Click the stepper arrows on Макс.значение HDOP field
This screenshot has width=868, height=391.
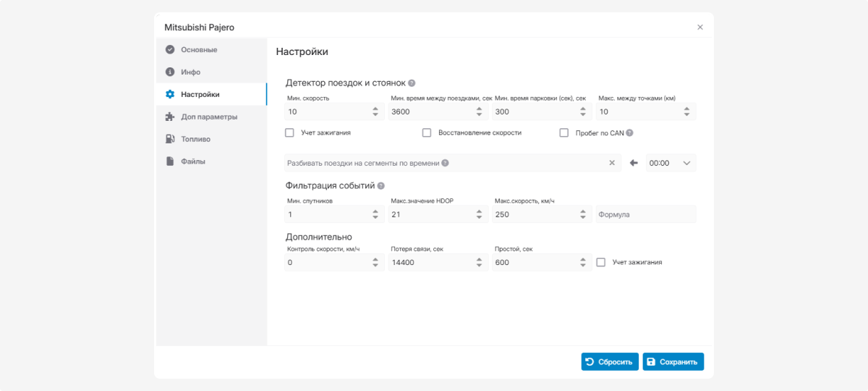coord(479,214)
